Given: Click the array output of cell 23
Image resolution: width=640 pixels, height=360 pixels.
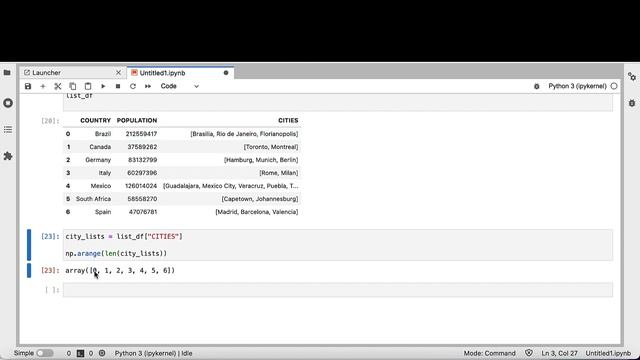Looking at the screenshot, I should 120,270.
